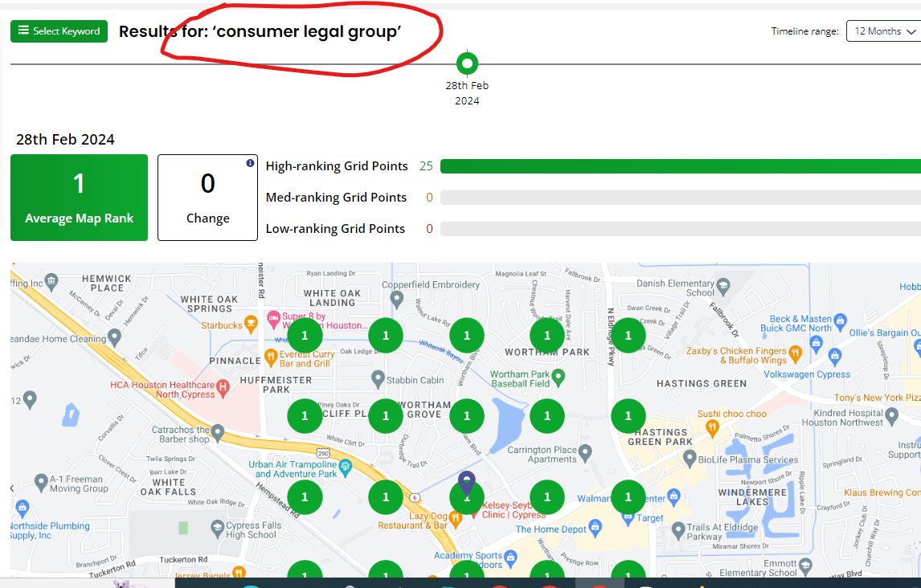
Task: Open Wortham Park Baseball Field pin
Action: click(x=559, y=376)
